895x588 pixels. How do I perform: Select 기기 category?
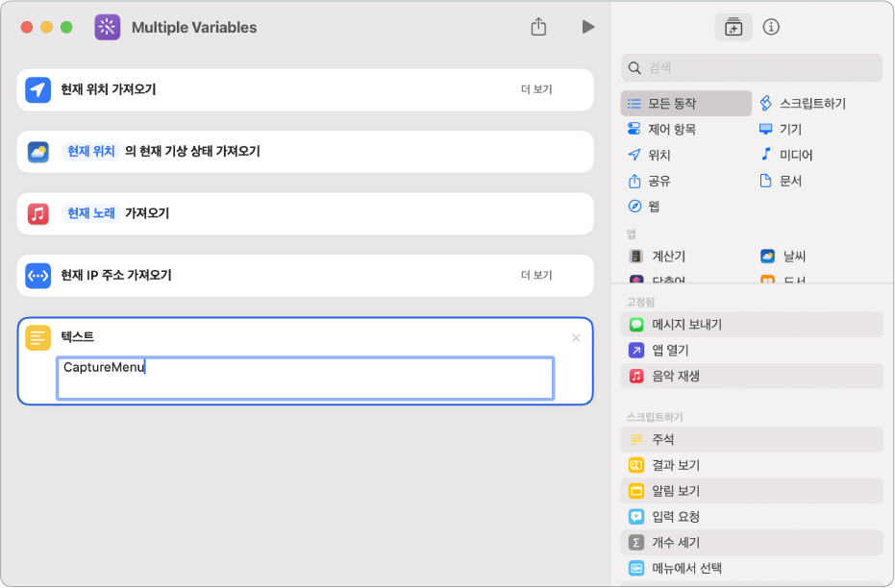click(781, 129)
